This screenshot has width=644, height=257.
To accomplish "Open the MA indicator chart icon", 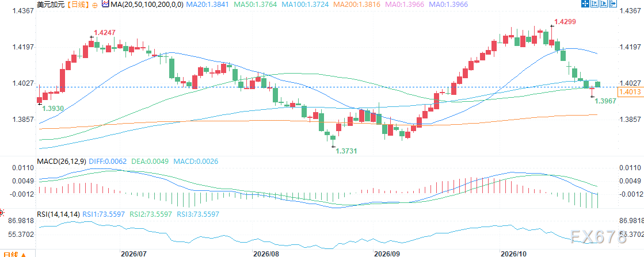I will pos(105,5).
